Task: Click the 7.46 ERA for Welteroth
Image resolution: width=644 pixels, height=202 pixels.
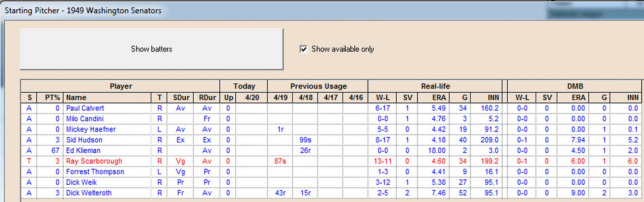Action: 439,193
